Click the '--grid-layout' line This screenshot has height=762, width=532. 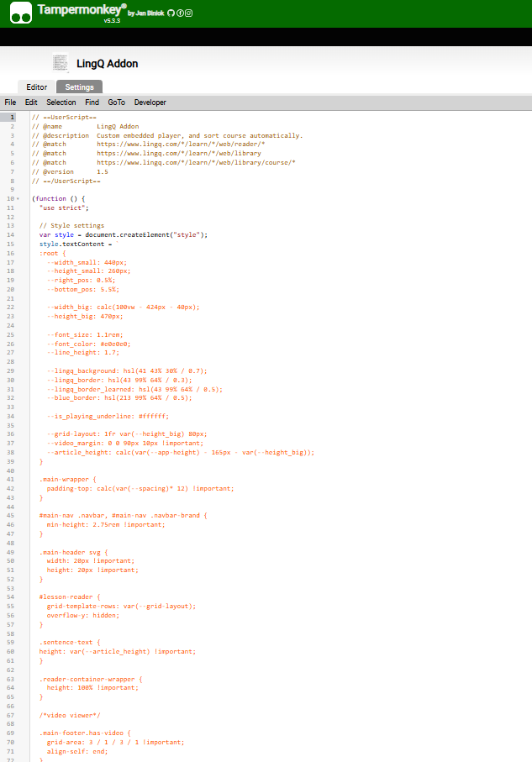pos(127,434)
